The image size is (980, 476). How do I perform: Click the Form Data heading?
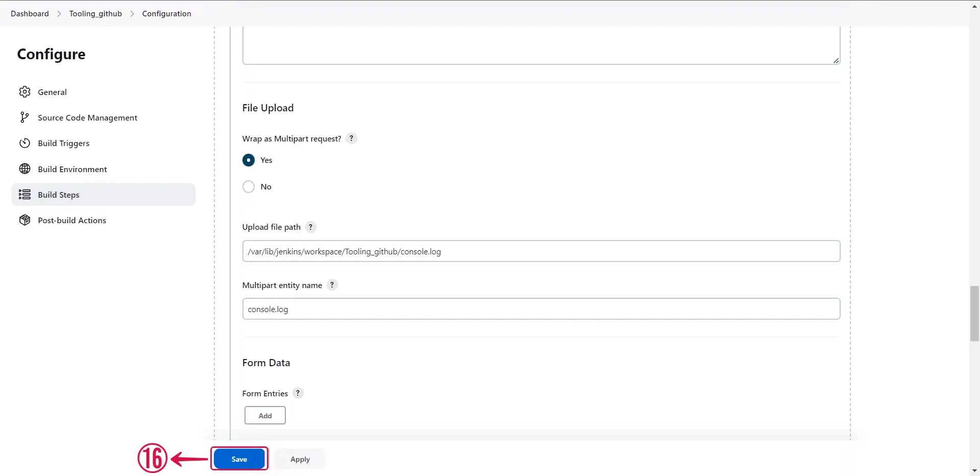pos(266,363)
